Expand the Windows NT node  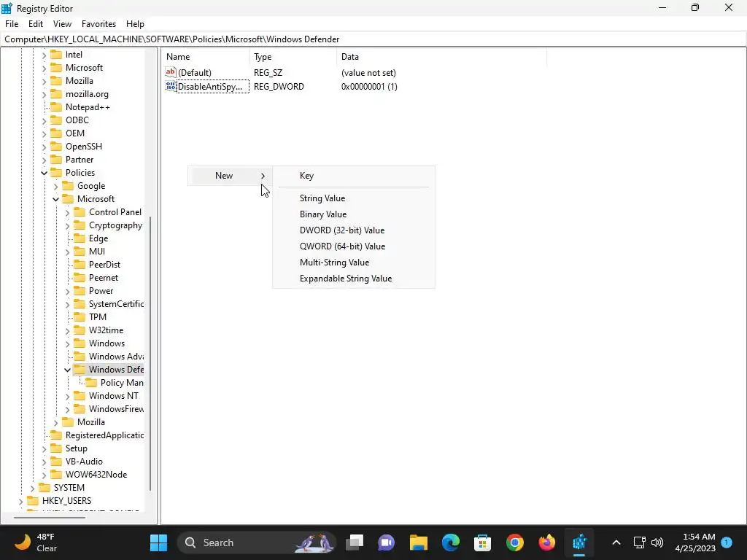(67, 396)
